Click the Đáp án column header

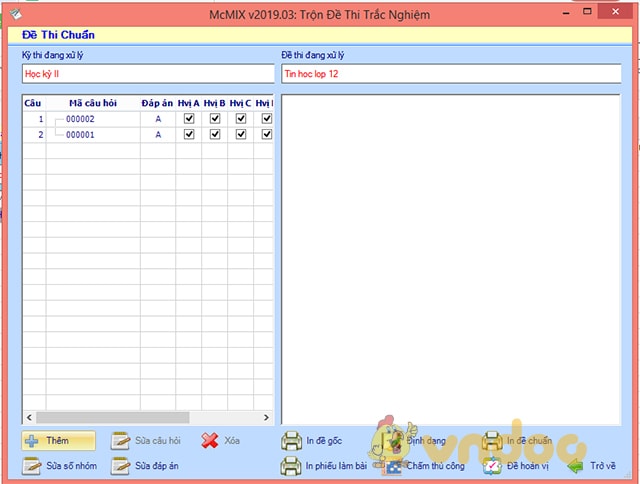[157, 103]
